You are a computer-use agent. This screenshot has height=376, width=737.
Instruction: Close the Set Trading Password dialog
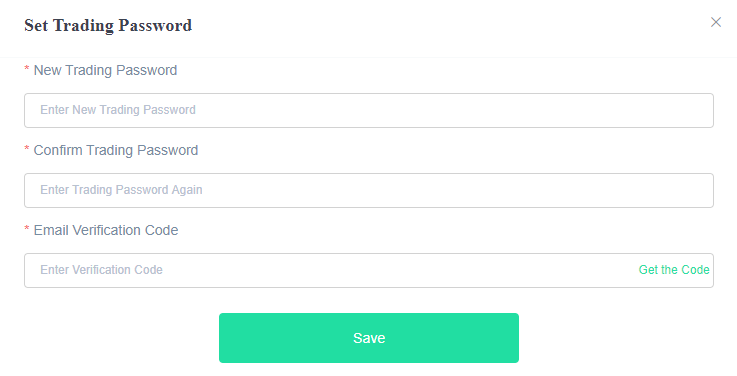pyautogui.click(x=715, y=22)
